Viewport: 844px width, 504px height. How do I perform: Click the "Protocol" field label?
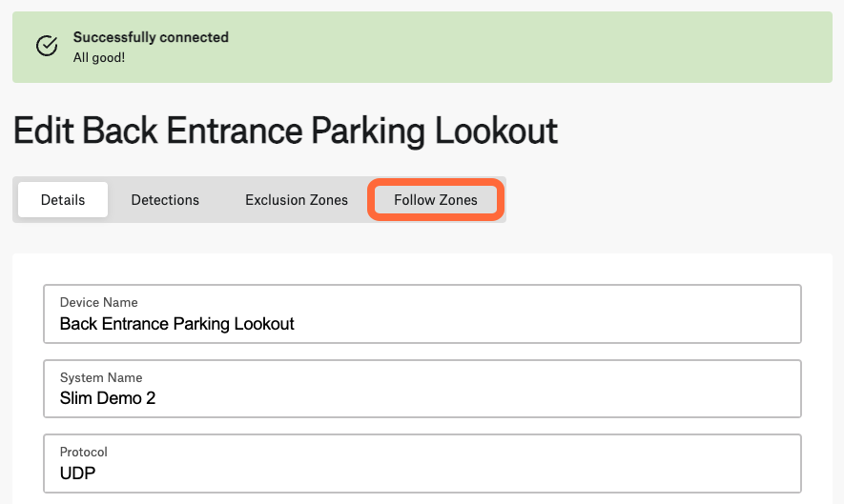coord(83,452)
